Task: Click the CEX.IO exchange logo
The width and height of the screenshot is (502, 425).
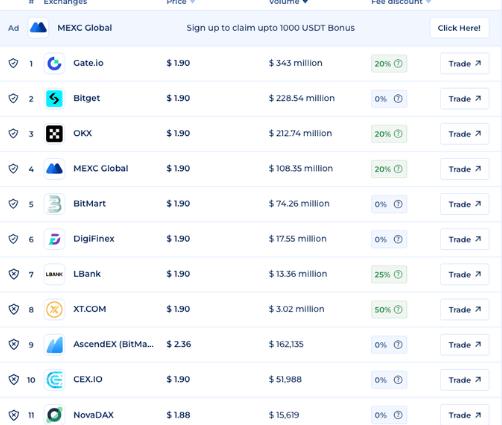Action: pos(54,380)
